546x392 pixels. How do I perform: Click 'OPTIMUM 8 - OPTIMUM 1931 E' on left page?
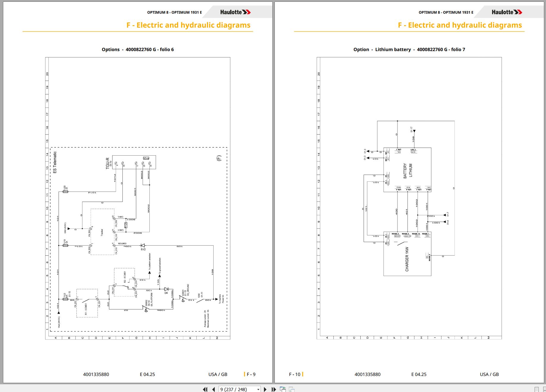coord(175,12)
